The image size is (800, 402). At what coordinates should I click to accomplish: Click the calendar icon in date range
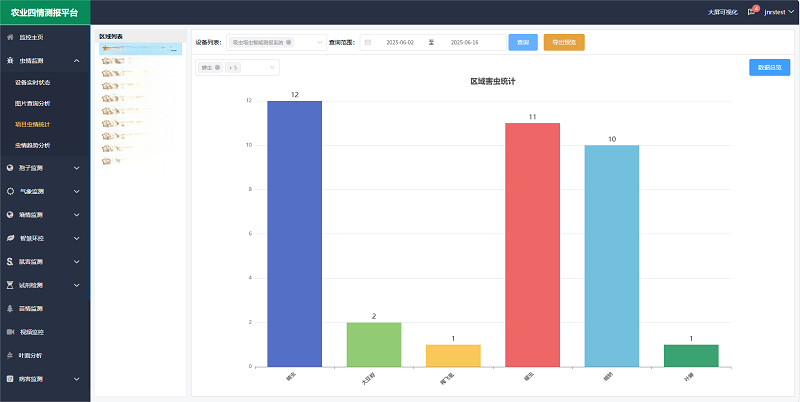coord(368,42)
